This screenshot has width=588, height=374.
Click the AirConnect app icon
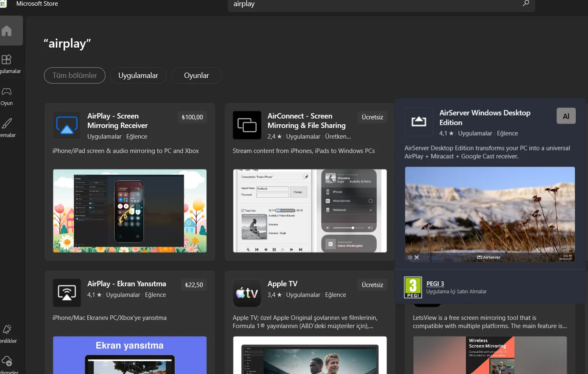coord(247,125)
